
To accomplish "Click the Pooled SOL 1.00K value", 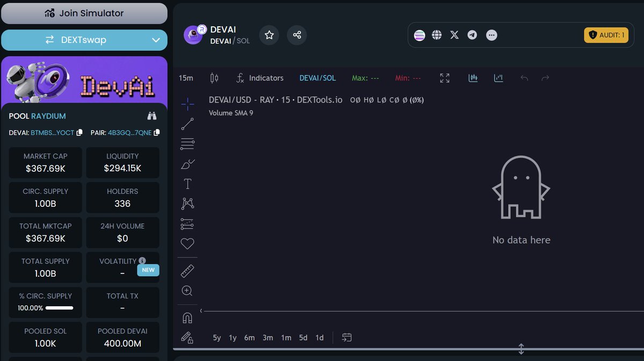I will click(x=46, y=343).
